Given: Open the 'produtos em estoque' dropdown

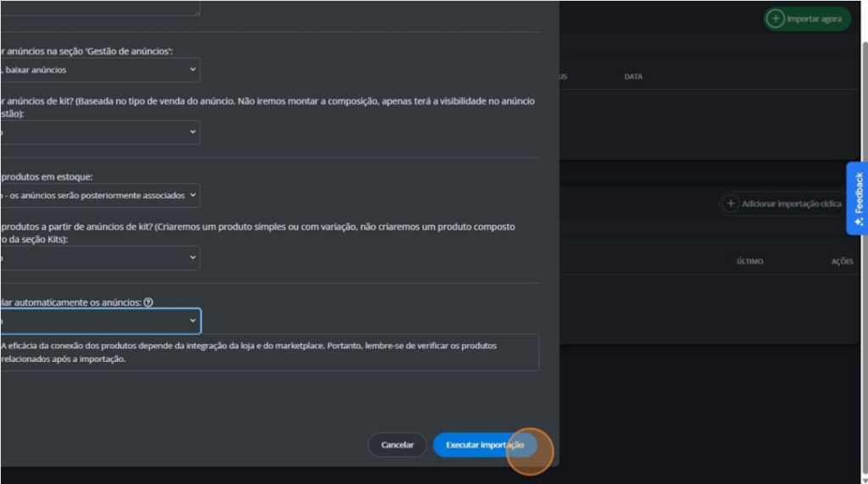Looking at the screenshot, I should pos(100,195).
